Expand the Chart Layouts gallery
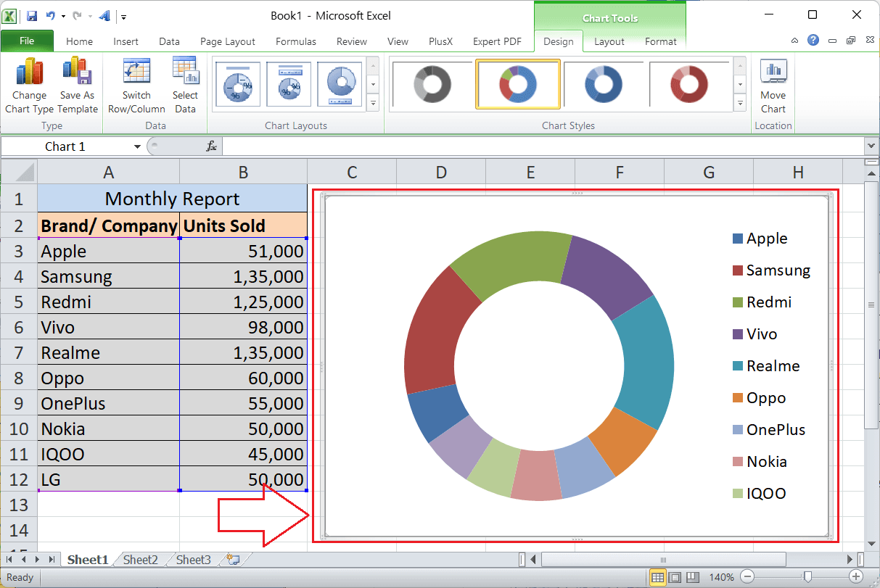The height and width of the screenshot is (588, 880). [x=372, y=104]
